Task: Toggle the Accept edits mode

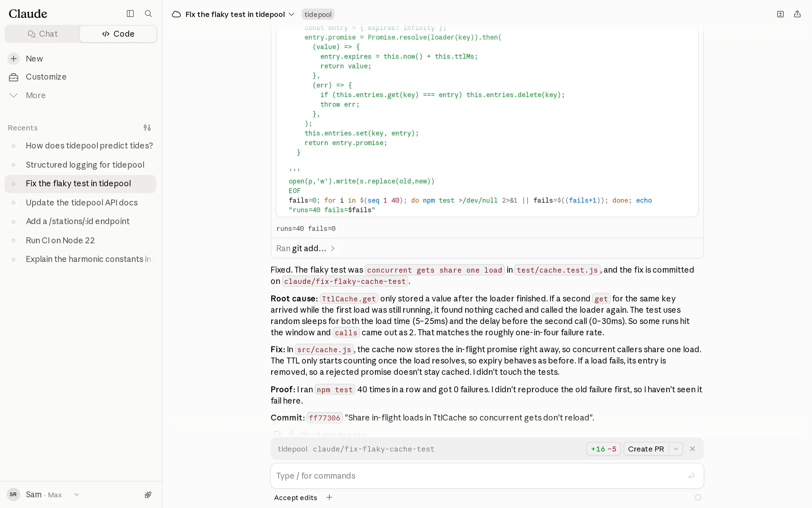Action: click(x=295, y=498)
